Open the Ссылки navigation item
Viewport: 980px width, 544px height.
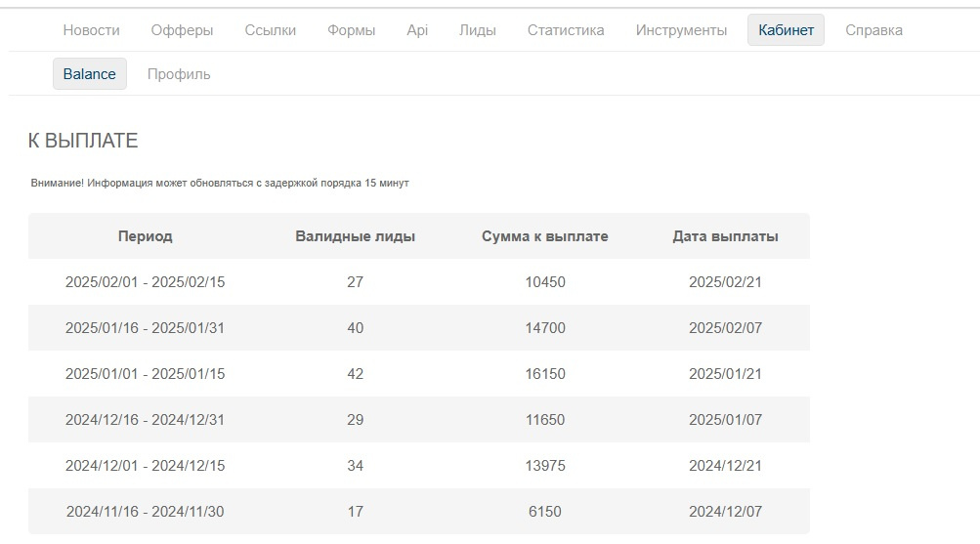[271, 30]
